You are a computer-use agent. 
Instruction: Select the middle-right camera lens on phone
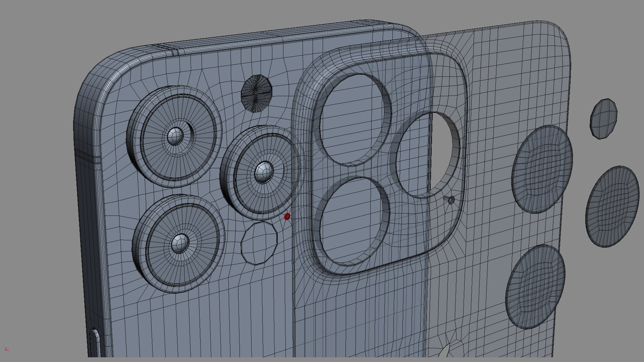point(262,173)
